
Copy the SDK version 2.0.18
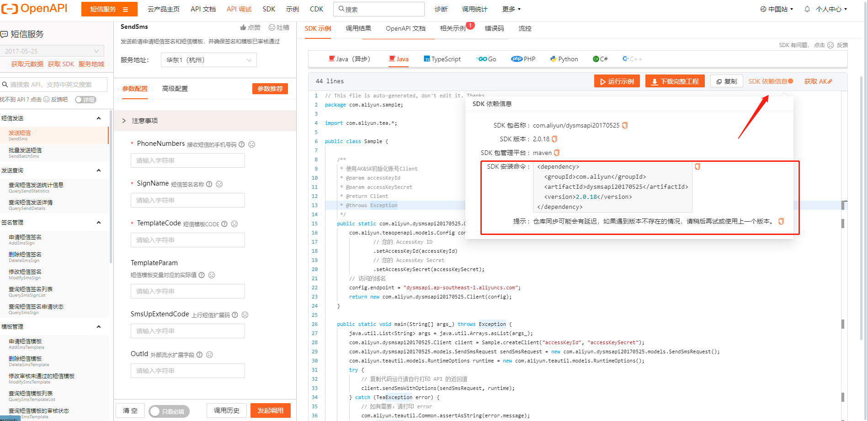[x=554, y=139]
